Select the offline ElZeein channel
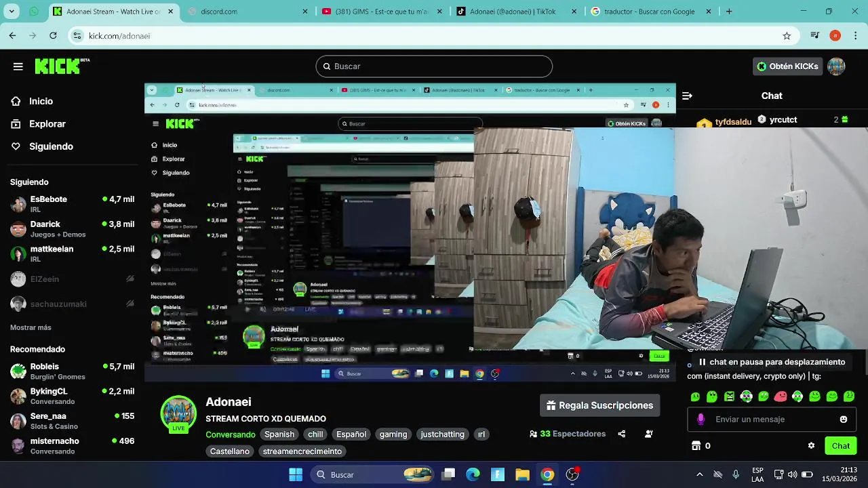 [x=72, y=279]
